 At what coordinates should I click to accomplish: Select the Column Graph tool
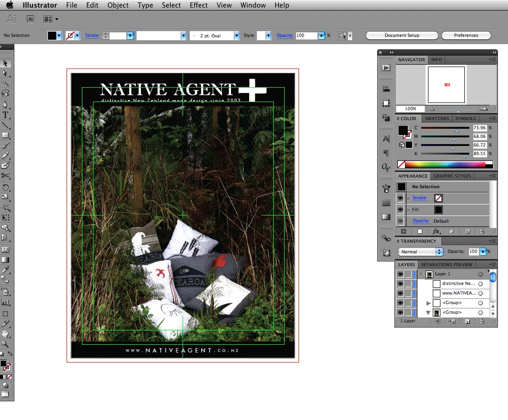pos(5,303)
